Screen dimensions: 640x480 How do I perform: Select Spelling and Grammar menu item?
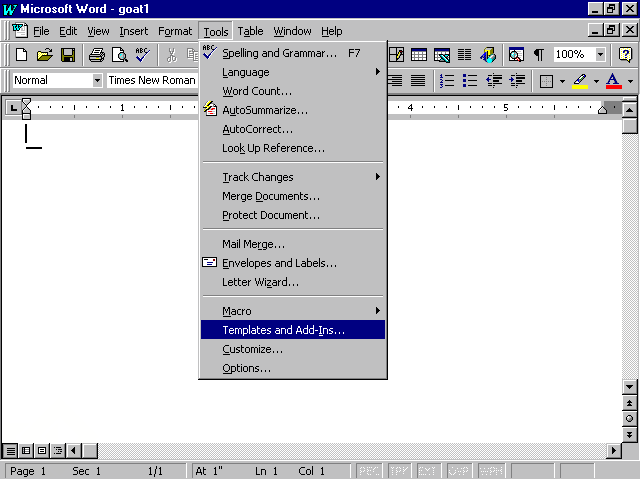(293, 53)
